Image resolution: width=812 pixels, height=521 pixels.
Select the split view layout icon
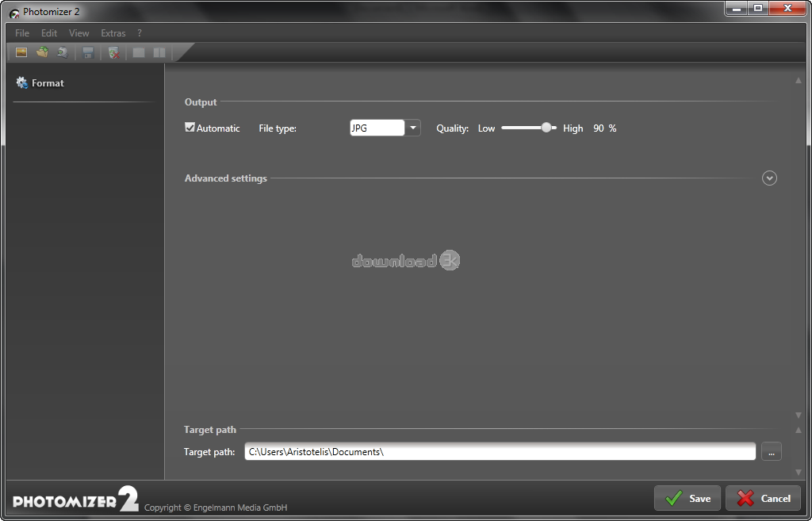pyautogui.click(x=159, y=52)
